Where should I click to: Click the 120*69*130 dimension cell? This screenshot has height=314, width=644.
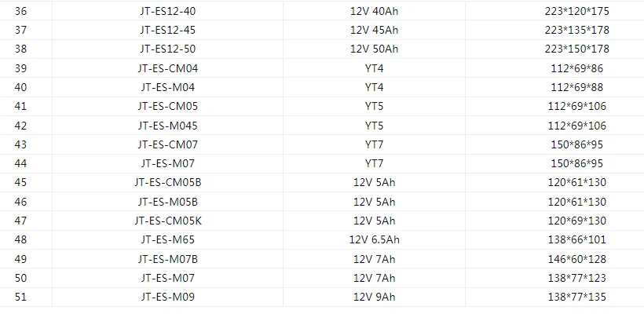click(x=576, y=221)
